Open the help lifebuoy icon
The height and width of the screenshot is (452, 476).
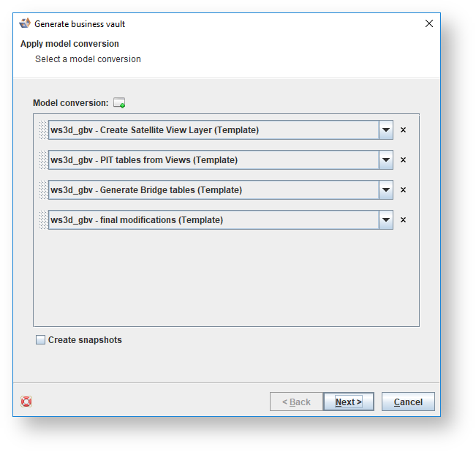click(26, 402)
